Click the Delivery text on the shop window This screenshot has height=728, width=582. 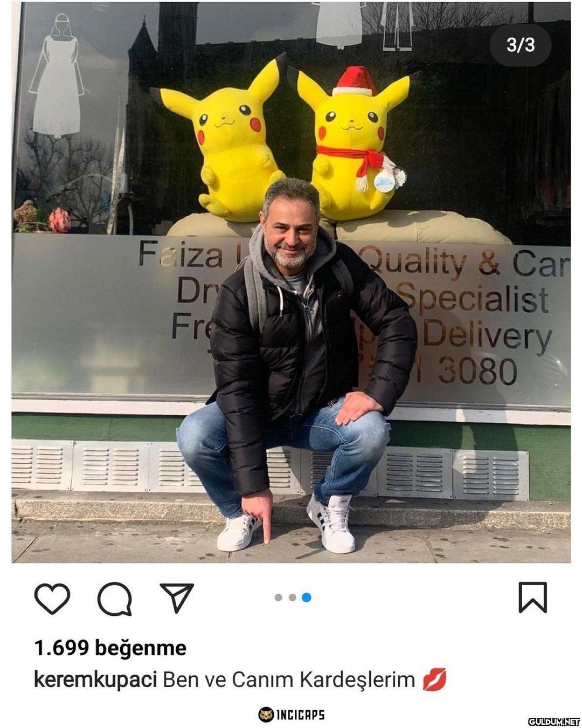[x=488, y=336]
